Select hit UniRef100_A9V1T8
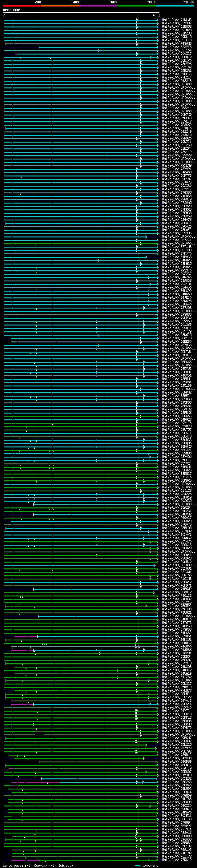Screen dimensions: 197x868 [177, 423]
